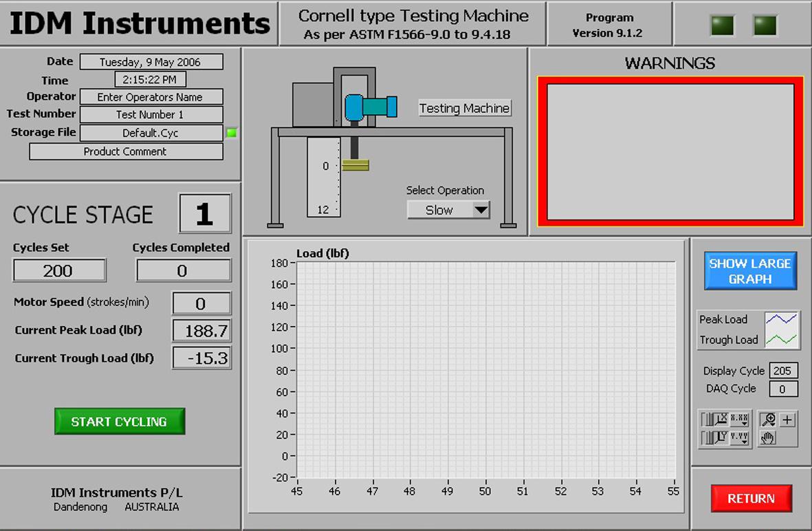Viewport: 812px width, 531px height.
Task: Open the X-axis format dropdown
Action: tap(740, 419)
